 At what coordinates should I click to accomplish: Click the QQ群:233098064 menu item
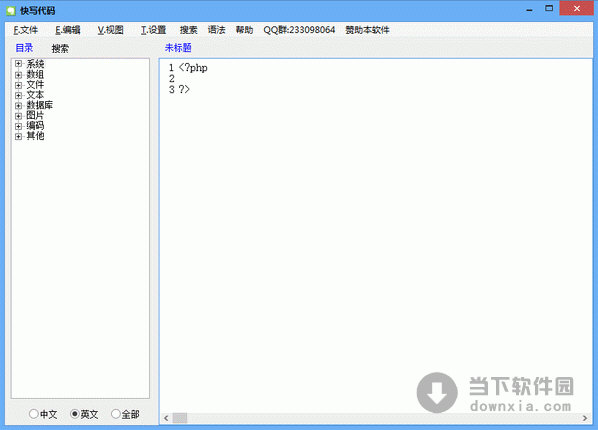[299, 30]
